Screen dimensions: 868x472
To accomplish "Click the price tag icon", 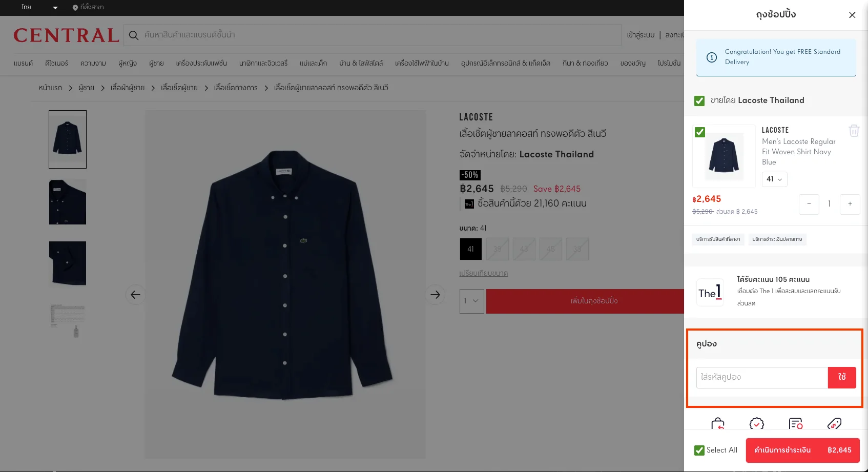I will [834, 424].
